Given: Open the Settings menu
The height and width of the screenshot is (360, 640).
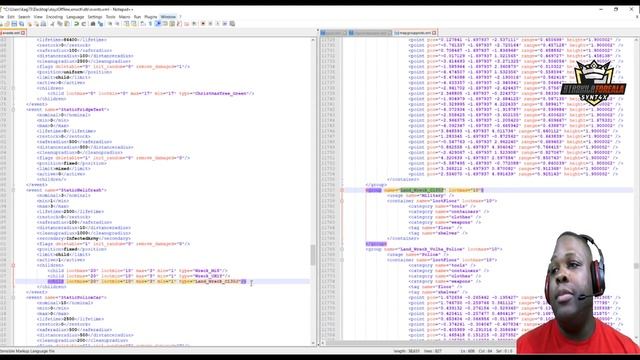Looking at the screenshot, I should tap(95, 17).
